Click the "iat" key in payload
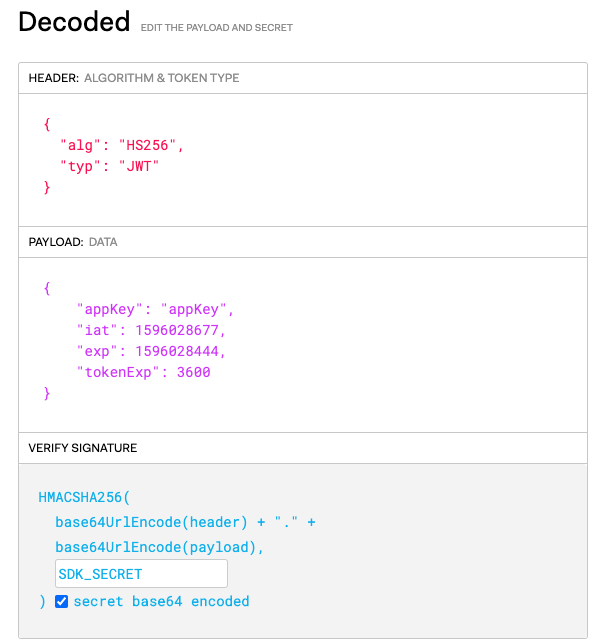 tap(96, 330)
